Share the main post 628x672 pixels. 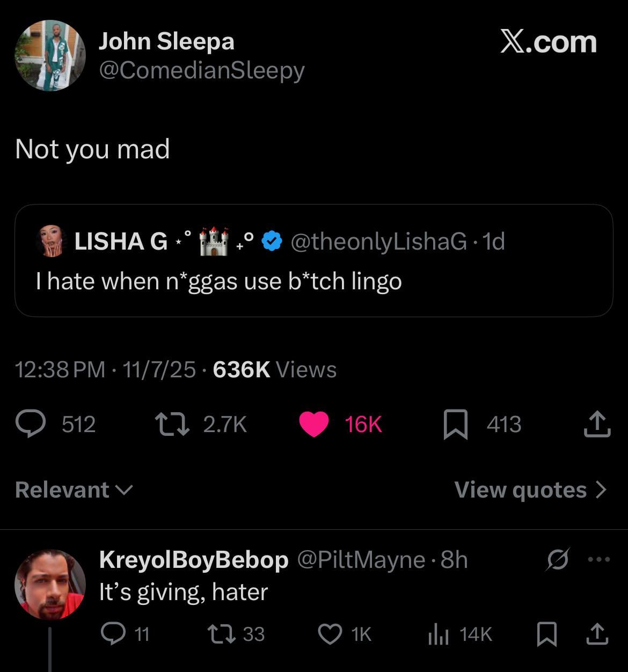[597, 424]
